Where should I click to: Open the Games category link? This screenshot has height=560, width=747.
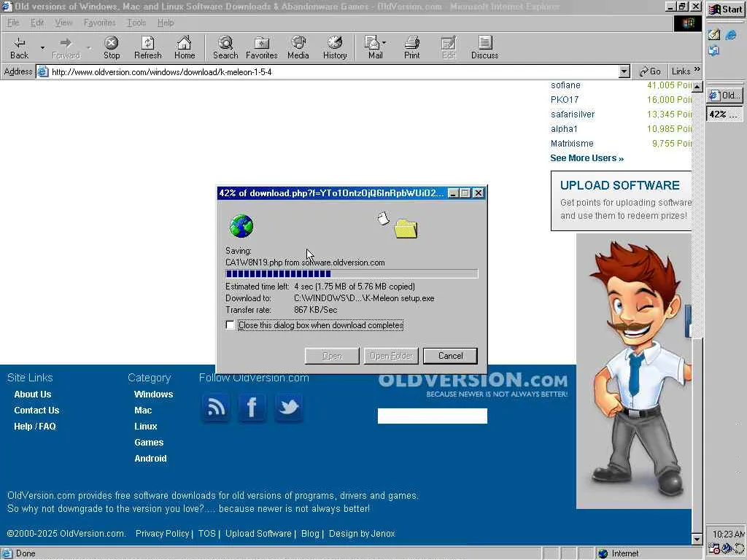149,443
